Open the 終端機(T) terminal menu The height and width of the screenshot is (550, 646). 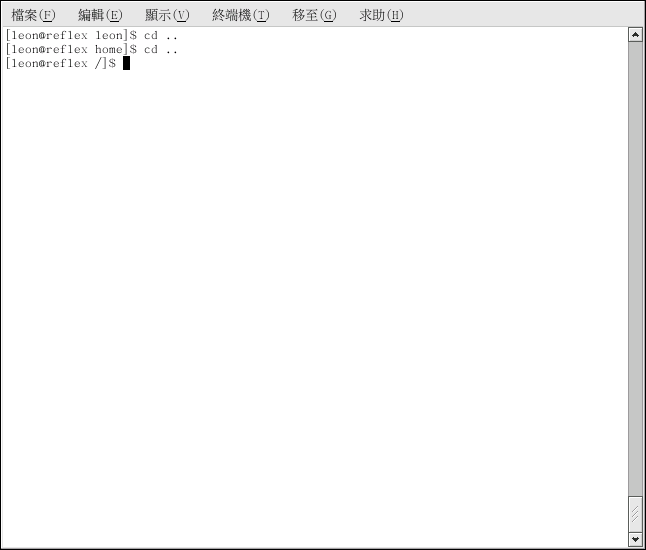tap(240, 15)
